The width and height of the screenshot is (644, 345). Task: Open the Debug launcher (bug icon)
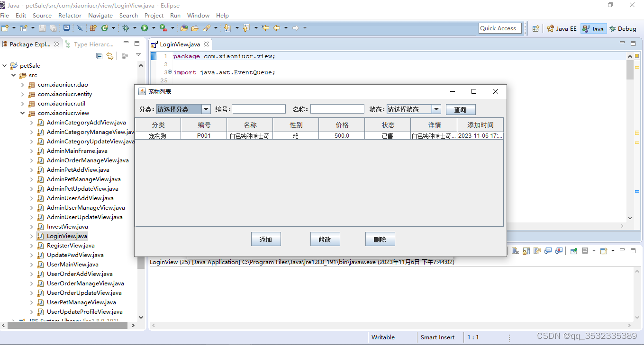coord(127,28)
